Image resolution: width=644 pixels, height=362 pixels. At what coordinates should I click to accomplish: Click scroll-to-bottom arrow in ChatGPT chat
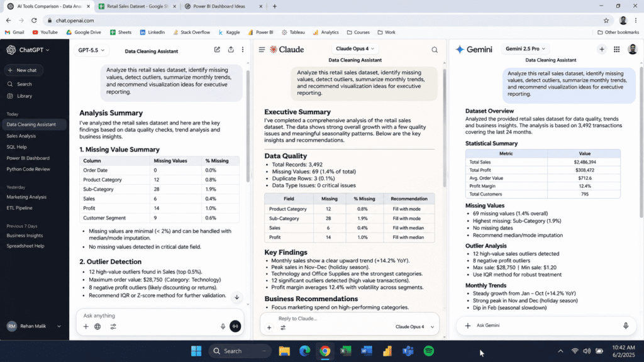point(237,297)
